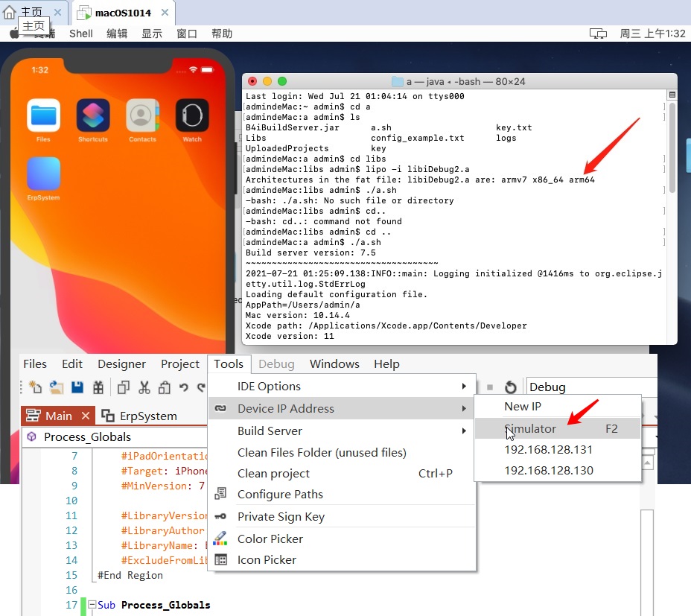The width and height of the screenshot is (691, 616).
Task: Close the Main code tab
Action: point(86,416)
